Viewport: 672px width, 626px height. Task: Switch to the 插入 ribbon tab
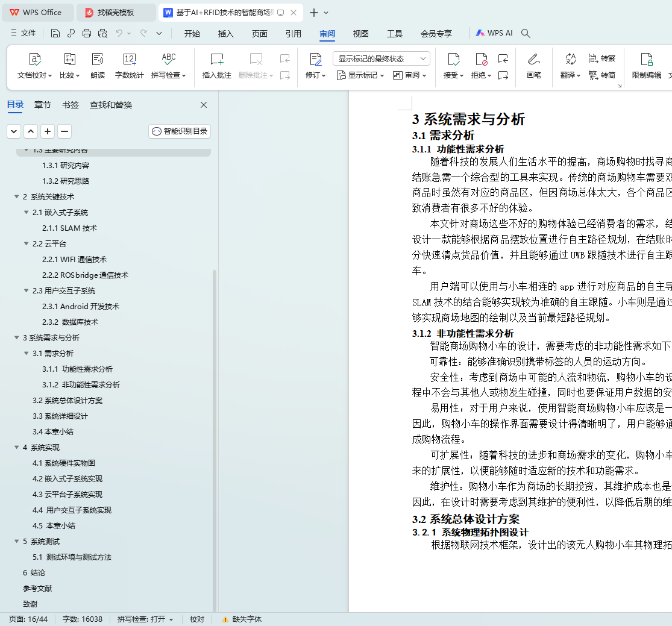226,33
